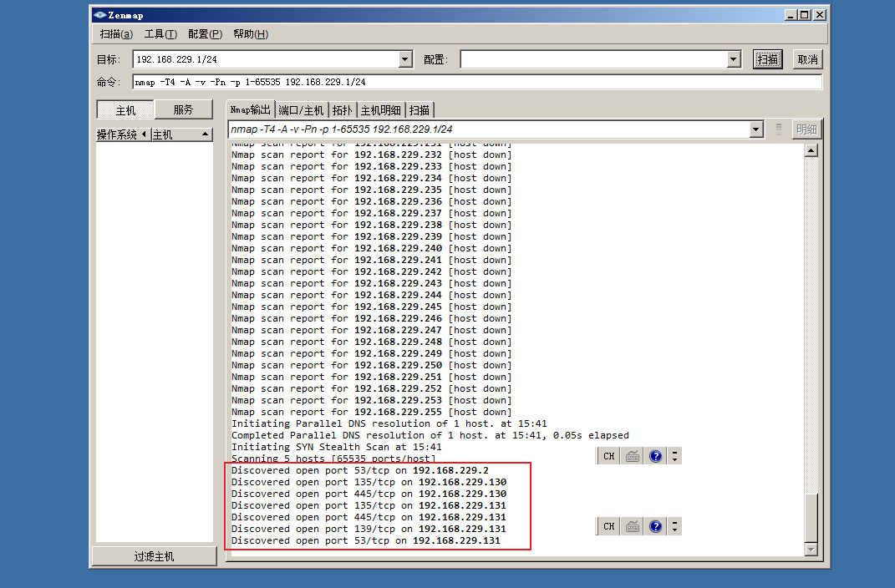
Task: Click the 配置 profile combo box field
Action: [593, 59]
